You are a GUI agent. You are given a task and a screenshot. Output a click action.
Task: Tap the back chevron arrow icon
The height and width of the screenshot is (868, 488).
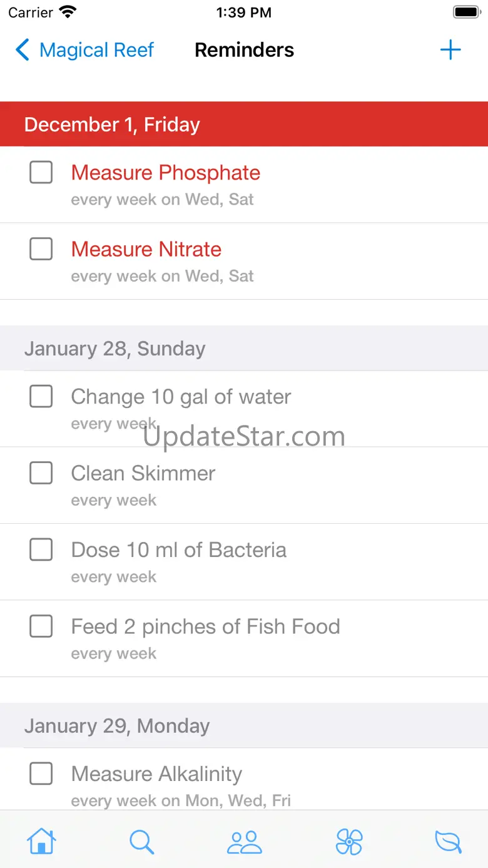click(23, 50)
